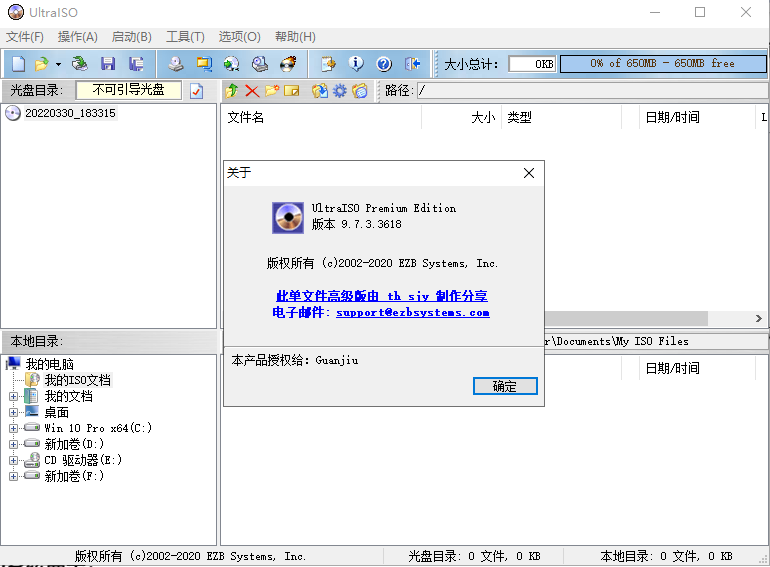Viewport: 770px width, 567px height.
Task: Click the Add files folder icon
Action: pos(320,91)
